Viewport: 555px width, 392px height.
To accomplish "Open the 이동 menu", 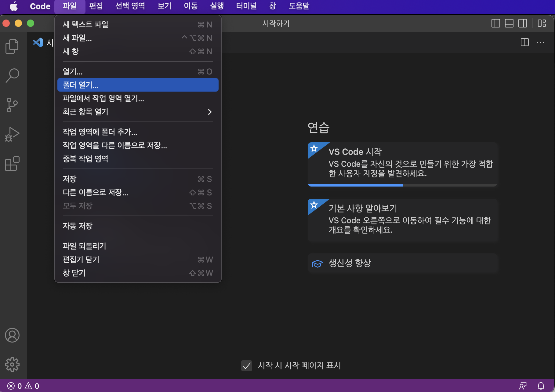I will 190,6.
